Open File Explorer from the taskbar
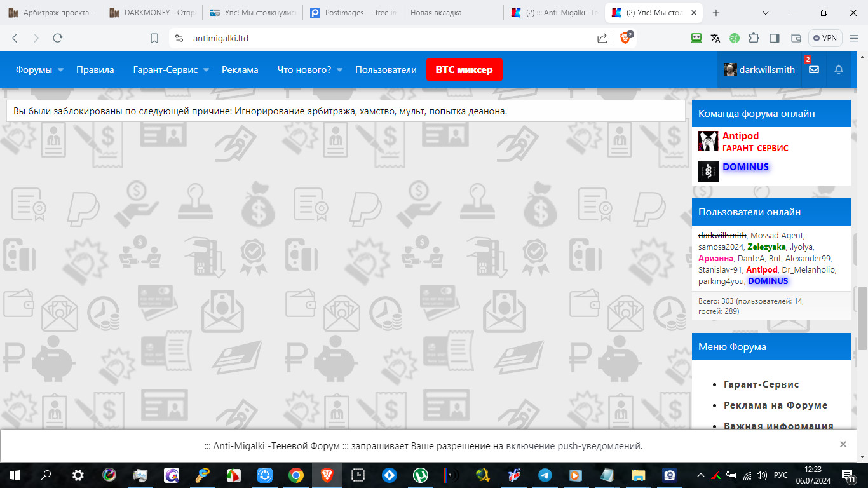Screen dimensions: 868x488 pos(638,475)
